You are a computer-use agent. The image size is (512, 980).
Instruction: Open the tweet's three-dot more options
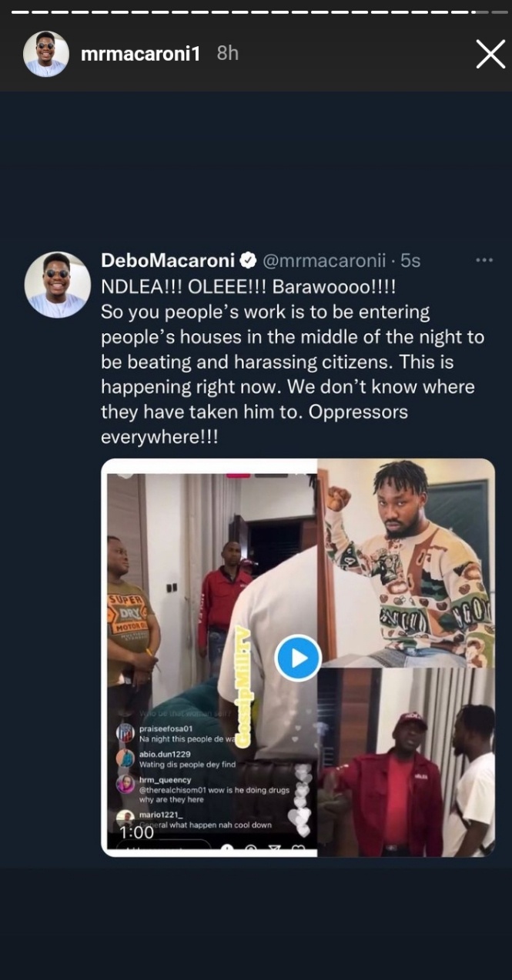484,261
